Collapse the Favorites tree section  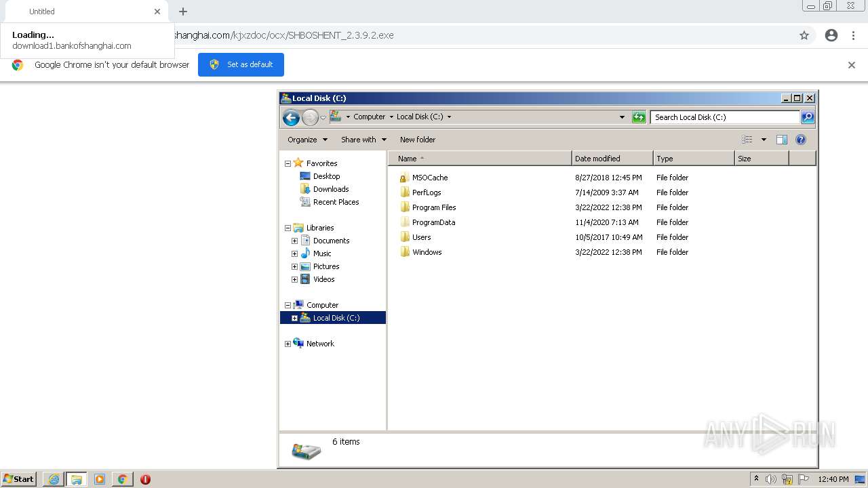(x=288, y=163)
